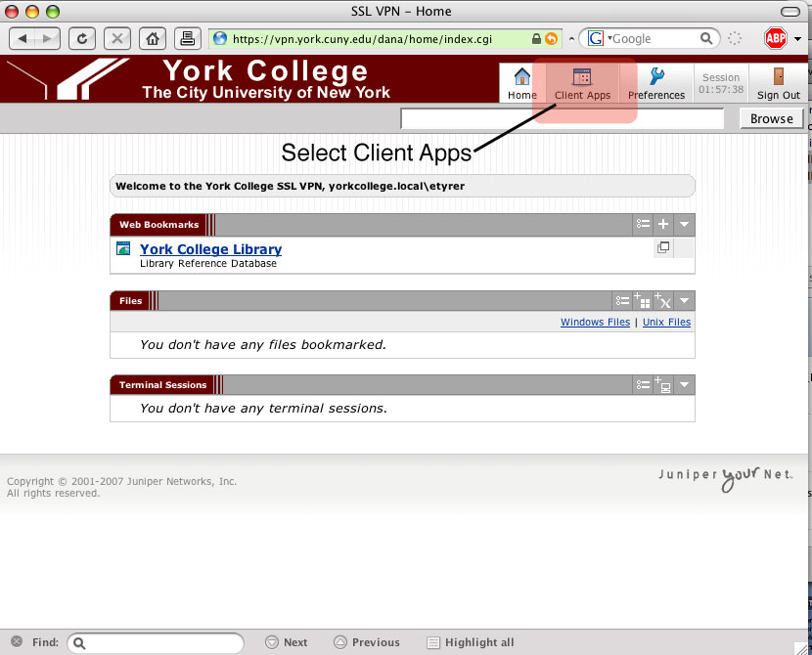Close the Find bar
The width and height of the screenshot is (812, 655).
pyautogui.click(x=17, y=641)
